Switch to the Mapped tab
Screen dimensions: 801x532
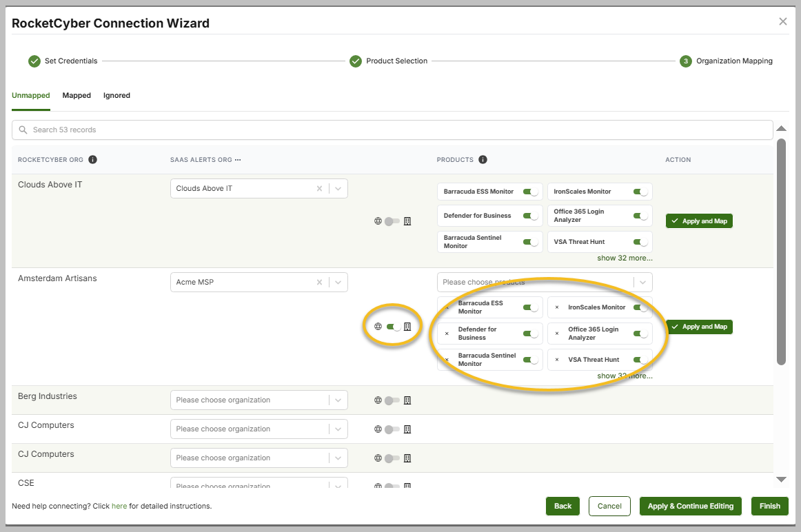pyautogui.click(x=77, y=96)
